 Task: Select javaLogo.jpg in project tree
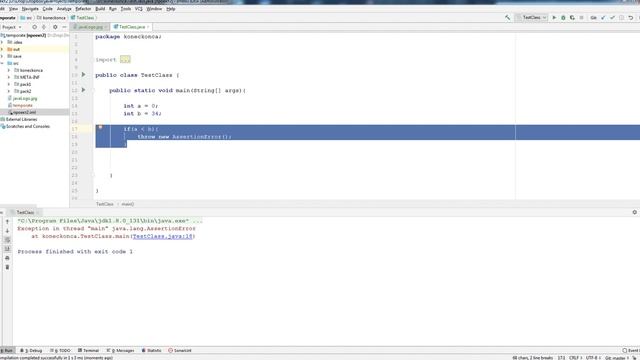click(x=24, y=98)
